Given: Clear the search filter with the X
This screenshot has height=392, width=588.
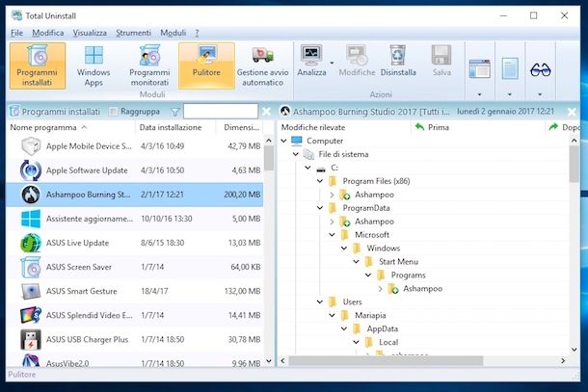Looking at the screenshot, I should pos(266,112).
